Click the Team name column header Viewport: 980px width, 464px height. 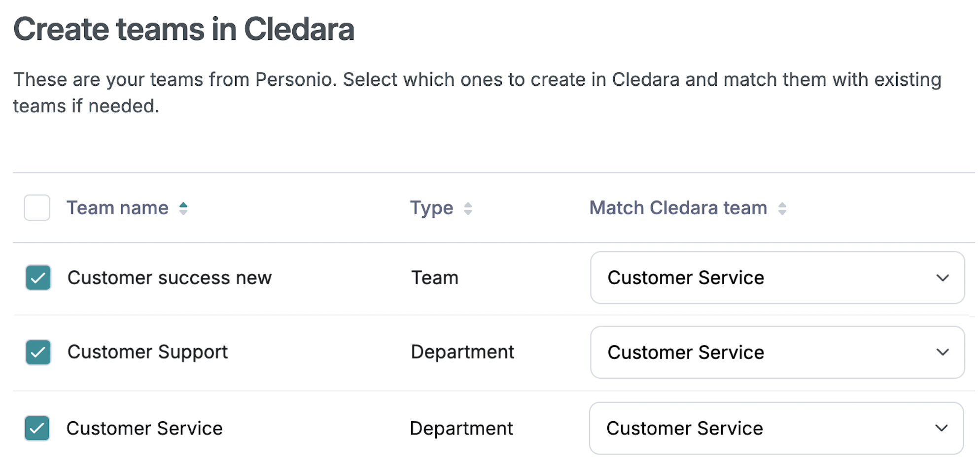(x=118, y=208)
